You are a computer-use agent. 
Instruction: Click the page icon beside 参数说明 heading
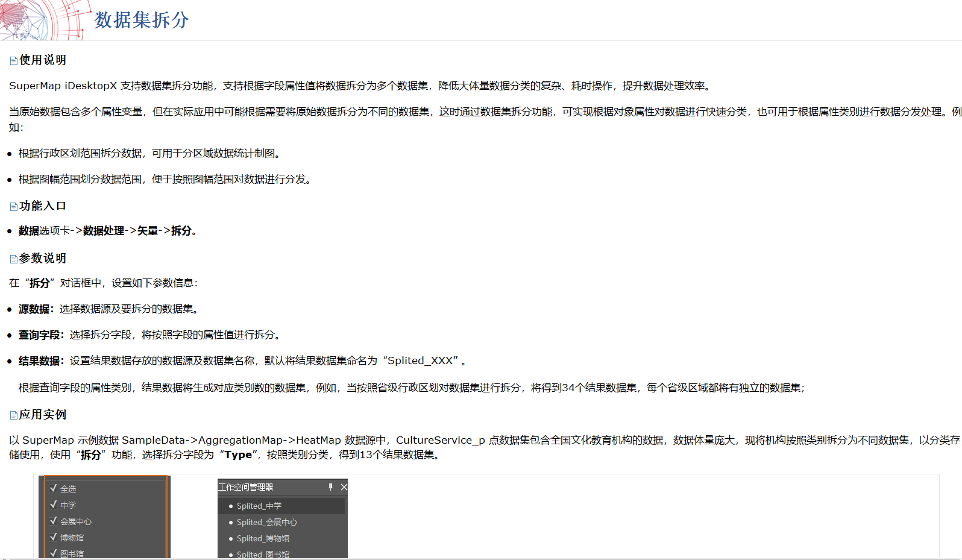(x=14, y=259)
